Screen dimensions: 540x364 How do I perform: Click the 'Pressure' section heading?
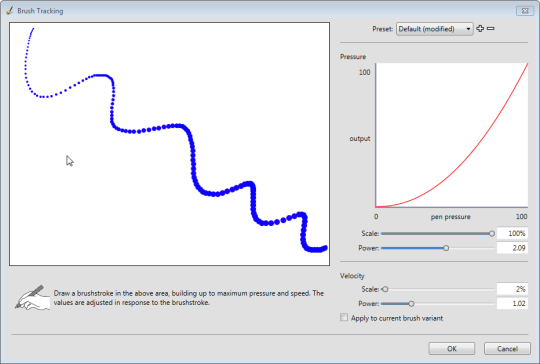pyautogui.click(x=353, y=57)
